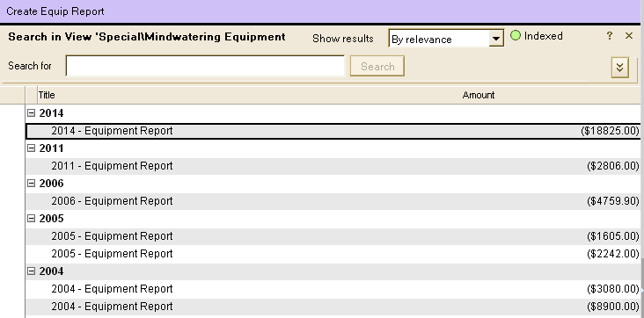
Task: Close the search bar with X icon
Action: pyautogui.click(x=629, y=36)
